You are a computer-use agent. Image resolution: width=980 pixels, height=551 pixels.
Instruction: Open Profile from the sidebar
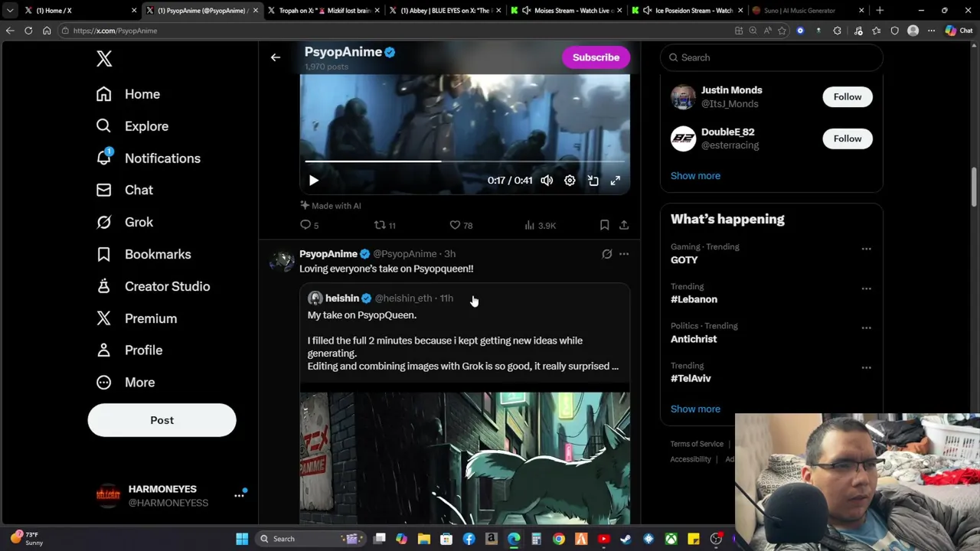(x=129, y=350)
